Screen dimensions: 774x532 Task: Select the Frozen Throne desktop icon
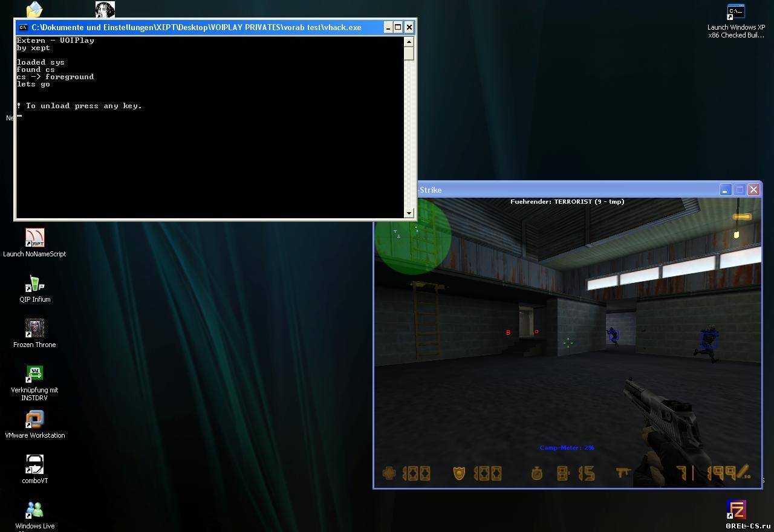coord(34,333)
